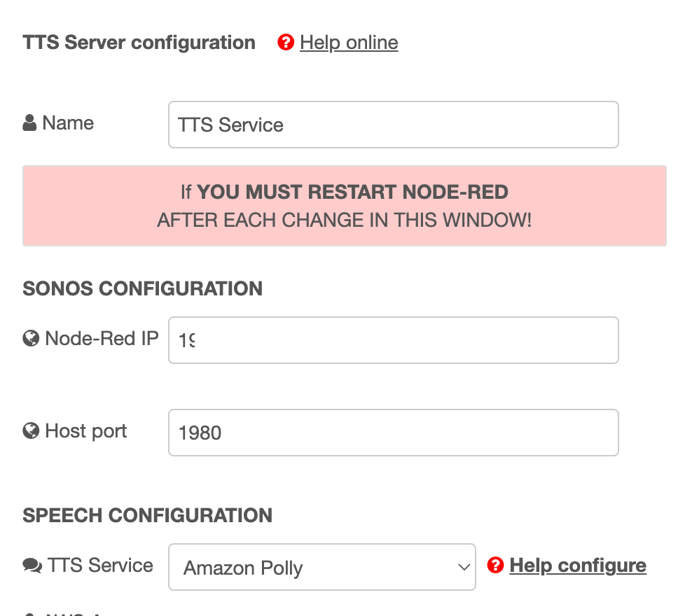678x616 pixels.
Task: Focus the Host port field showing 1980
Action: 394,433
